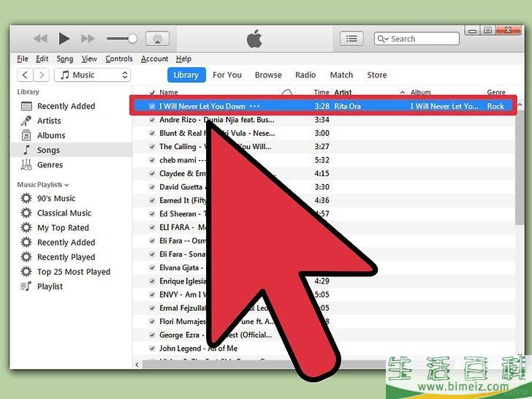
Task: Switch to the Store tab
Action: click(x=376, y=75)
